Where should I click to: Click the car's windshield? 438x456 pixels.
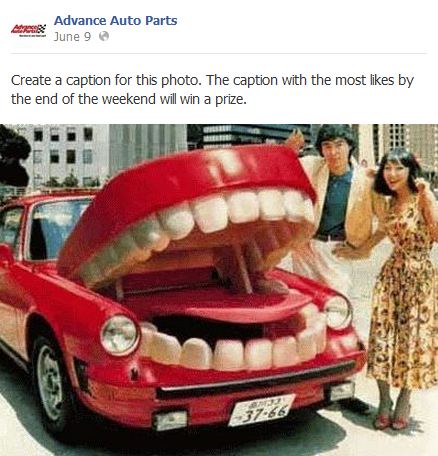(x=58, y=230)
